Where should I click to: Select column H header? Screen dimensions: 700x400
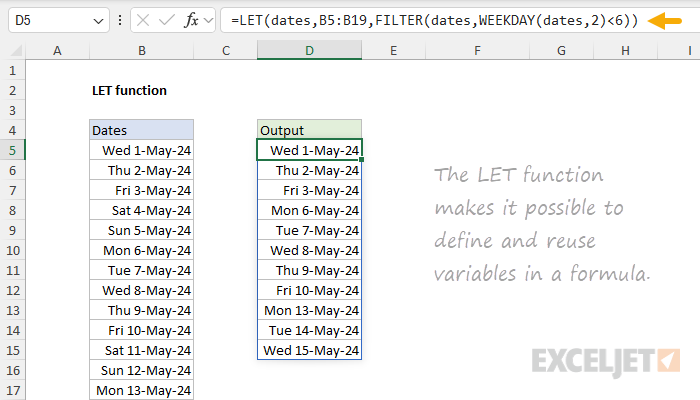click(x=625, y=50)
